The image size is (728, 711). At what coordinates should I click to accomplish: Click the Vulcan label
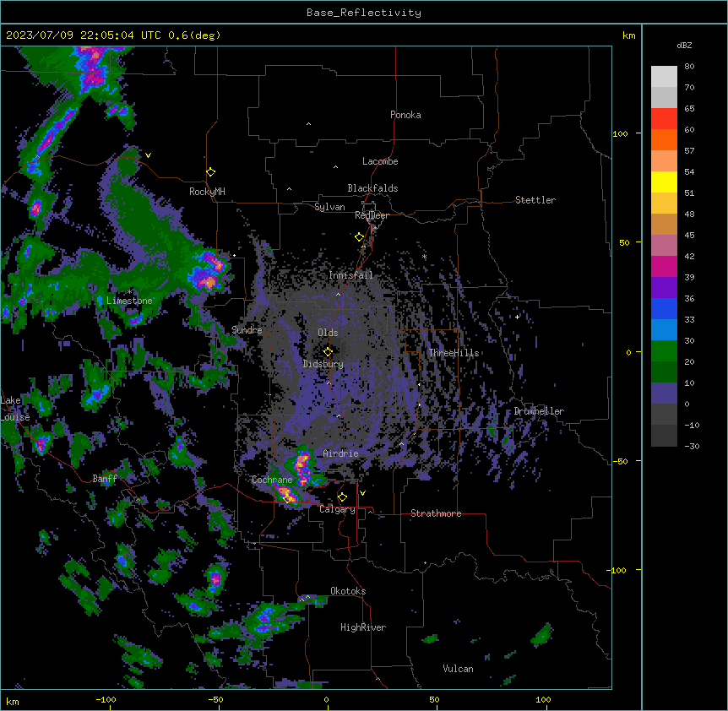pos(458,669)
